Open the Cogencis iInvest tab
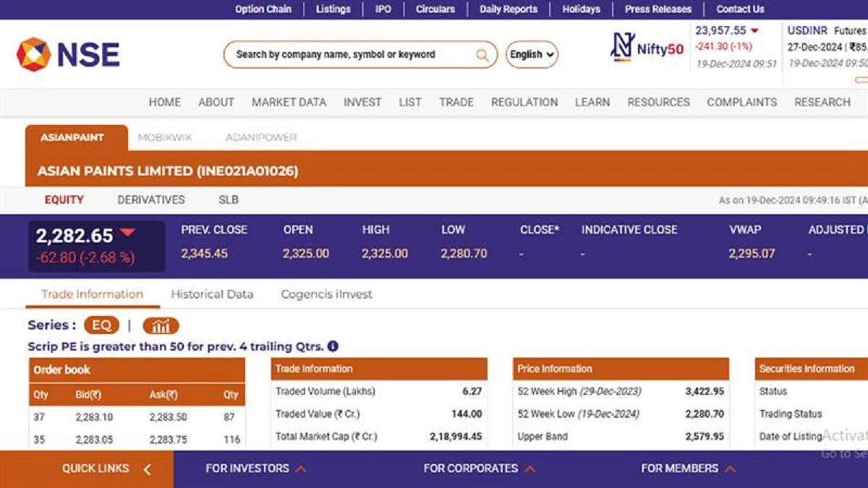 click(x=326, y=294)
